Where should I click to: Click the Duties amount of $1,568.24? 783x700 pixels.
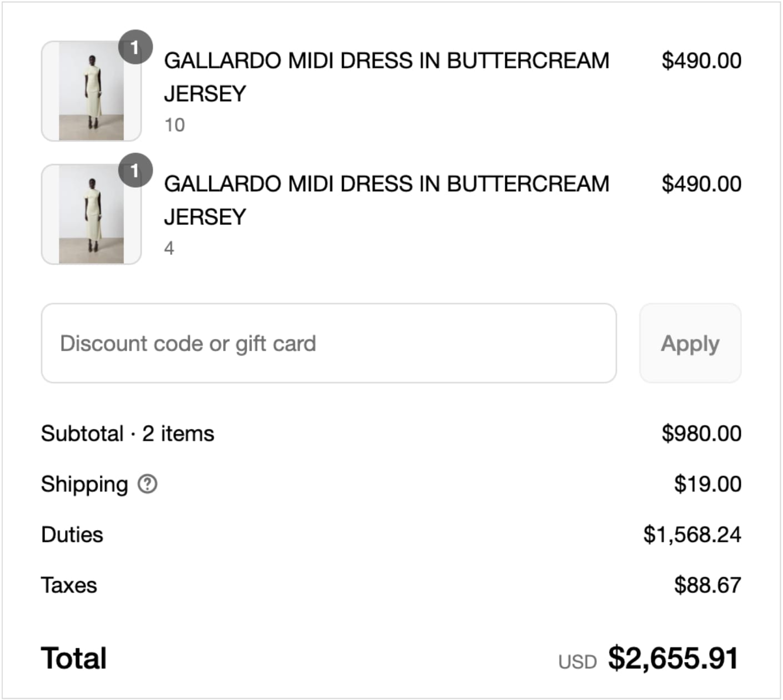pyautogui.click(x=692, y=535)
